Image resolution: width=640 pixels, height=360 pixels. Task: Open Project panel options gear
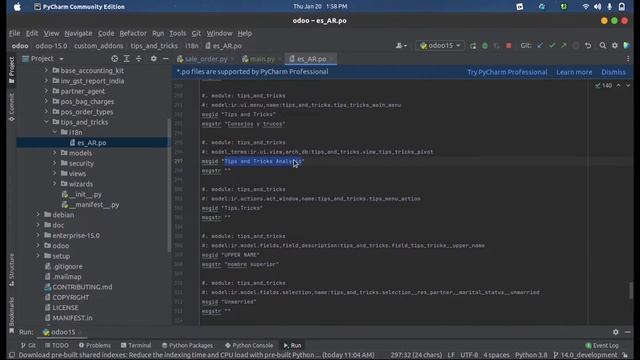point(153,59)
